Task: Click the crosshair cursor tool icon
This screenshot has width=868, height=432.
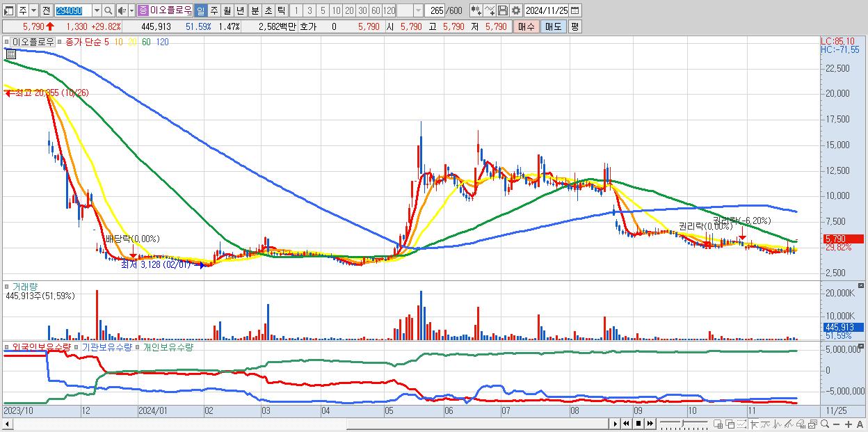Action: click(754, 424)
